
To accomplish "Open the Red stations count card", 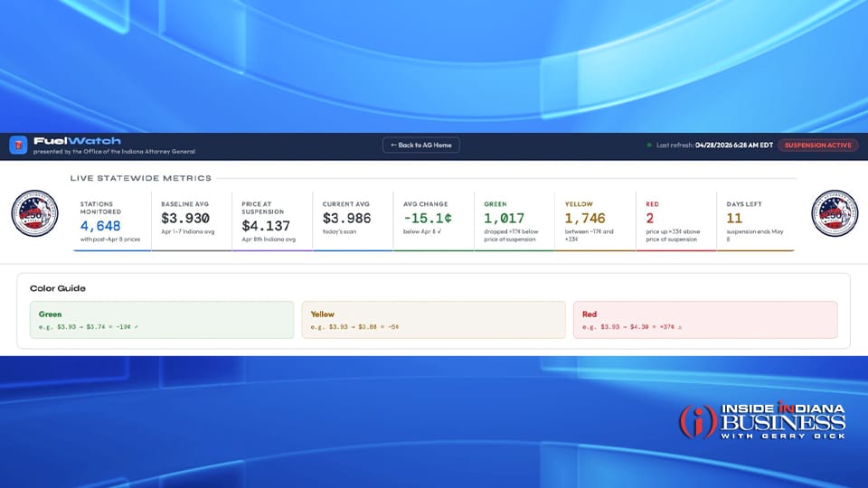I will (675, 221).
